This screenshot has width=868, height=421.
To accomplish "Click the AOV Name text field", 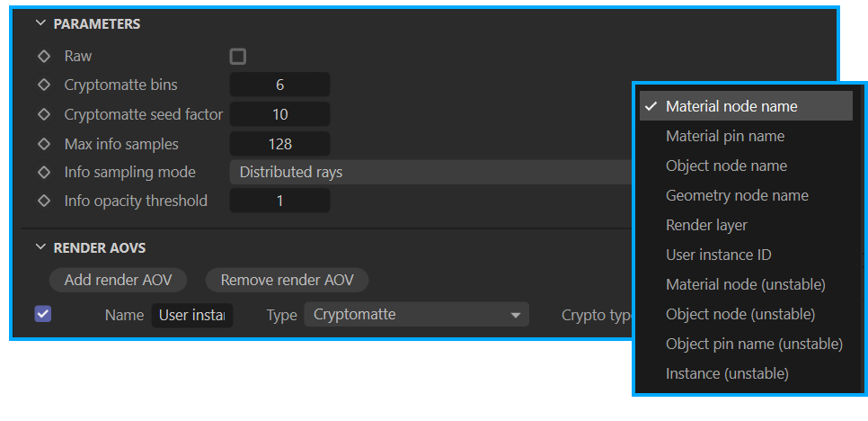I will click(191, 315).
